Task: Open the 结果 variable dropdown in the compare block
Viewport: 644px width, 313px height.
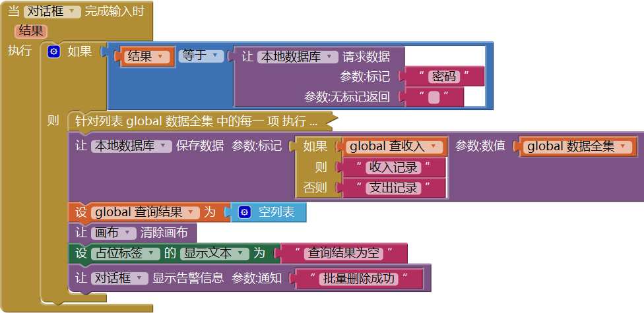Action: click(x=146, y=57)
